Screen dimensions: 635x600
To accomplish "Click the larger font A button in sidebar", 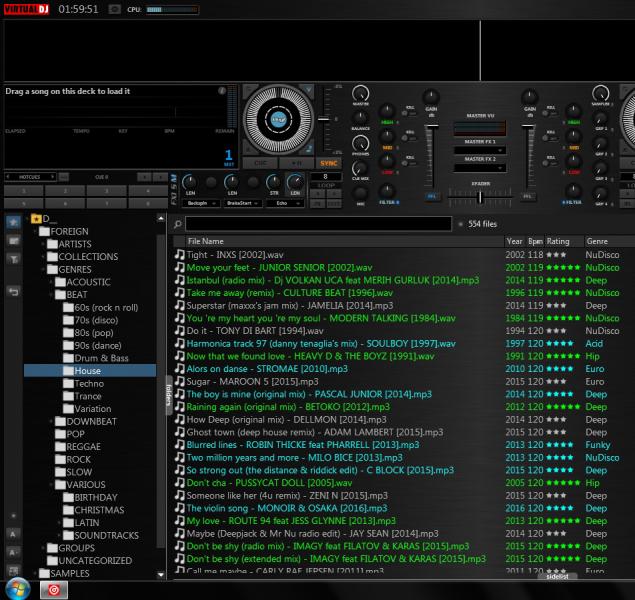I will coord(13,534).
